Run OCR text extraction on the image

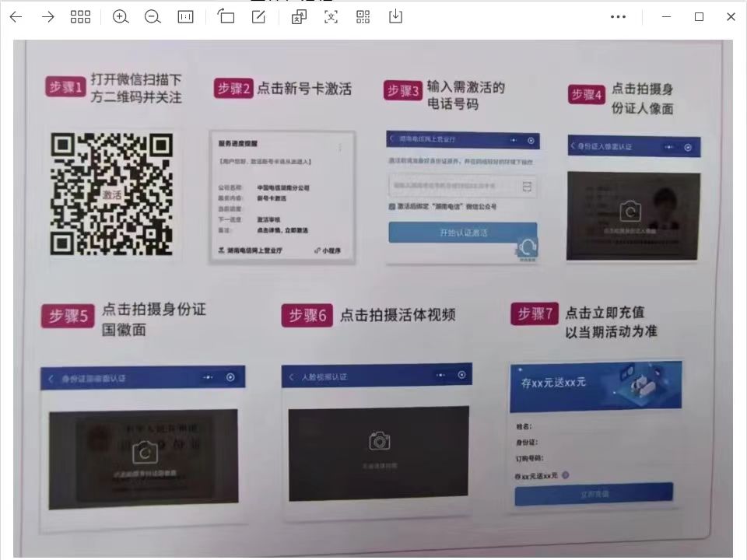coord(331,16)
